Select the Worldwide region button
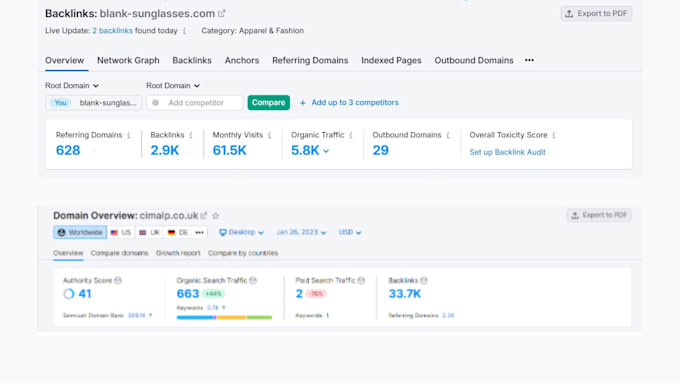Image resolution: width=680 pixels, height=383 pixels. pyautogui.click(x=80, y=232)
